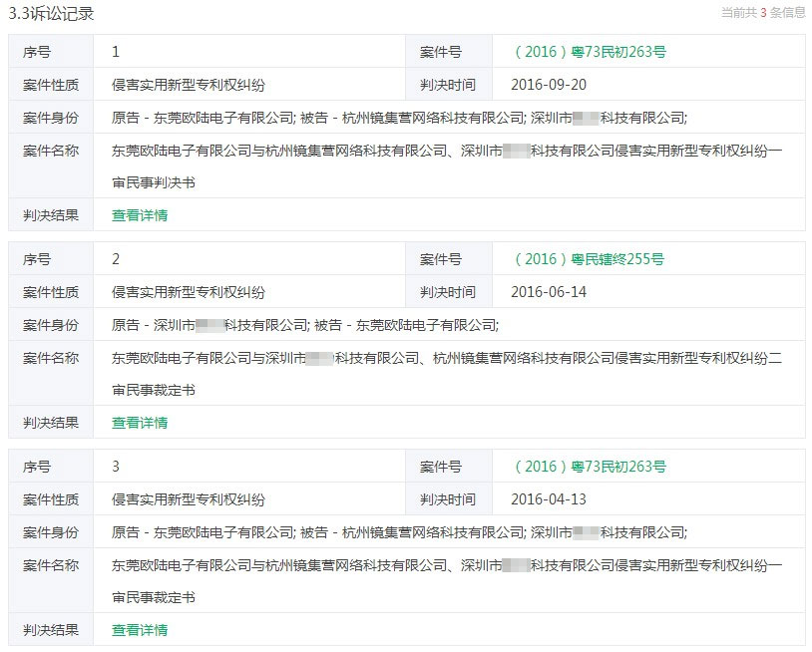Click 案件身份 label in record 1
Viewport: 812px width, 652px height.
click(x=51, y=118)
